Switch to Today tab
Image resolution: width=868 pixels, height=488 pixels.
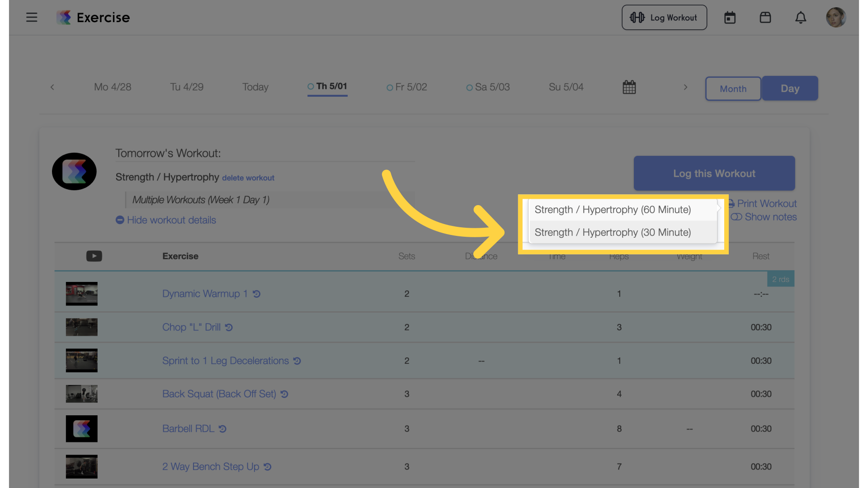pos(255,87)
